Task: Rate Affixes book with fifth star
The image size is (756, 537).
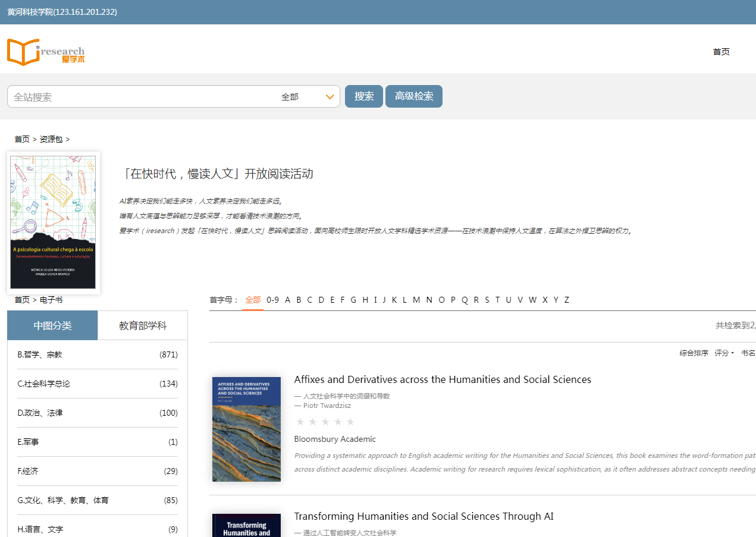Action: (350, 422)
